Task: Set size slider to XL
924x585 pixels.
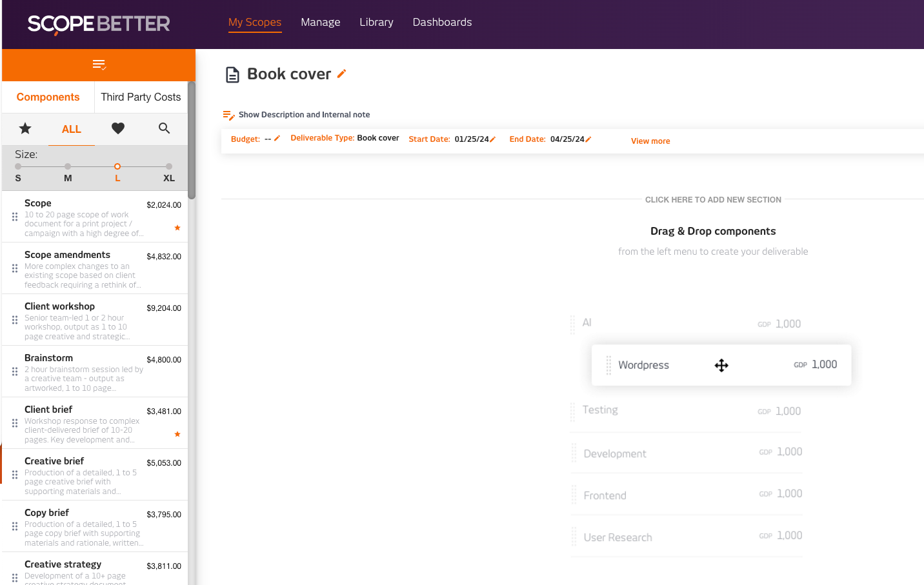Action: pyautogui.click(x=169, y=166)
